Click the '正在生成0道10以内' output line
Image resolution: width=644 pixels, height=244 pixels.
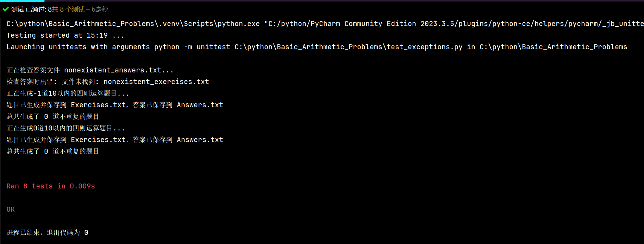[65, 128]
